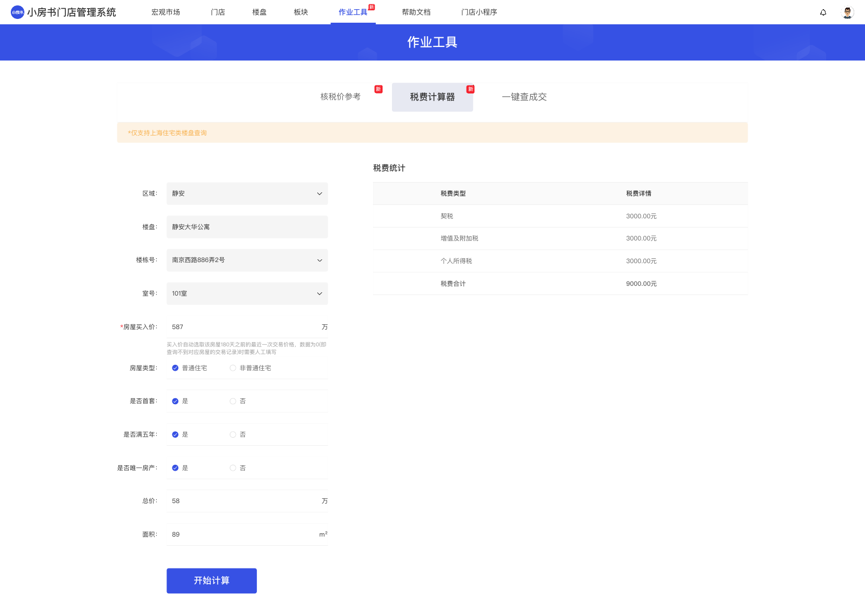Open 帮助文档 menu
This screenshot has height=616, width=865.
[416, 12]
